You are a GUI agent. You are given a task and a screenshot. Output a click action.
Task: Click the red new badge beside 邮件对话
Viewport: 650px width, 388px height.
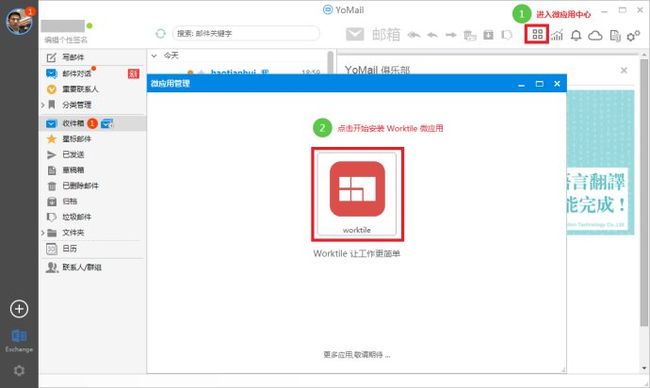tap(133, 74)
